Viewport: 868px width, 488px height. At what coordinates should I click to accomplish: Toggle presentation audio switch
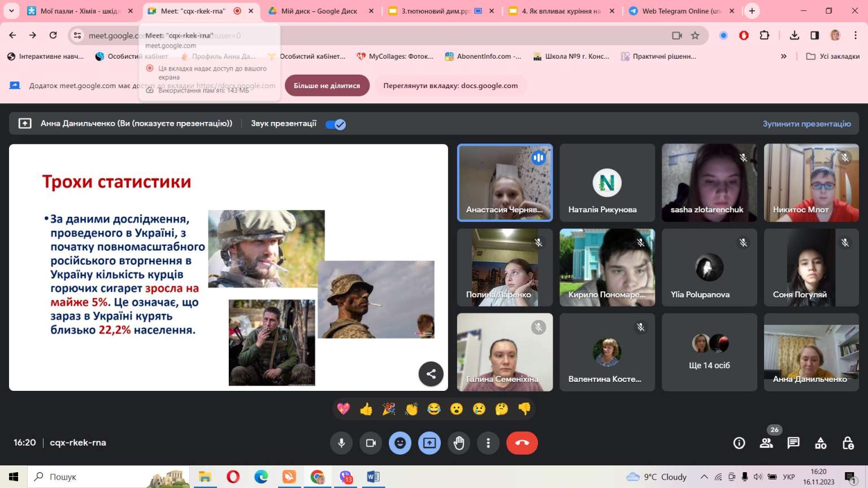coord(336,124)
